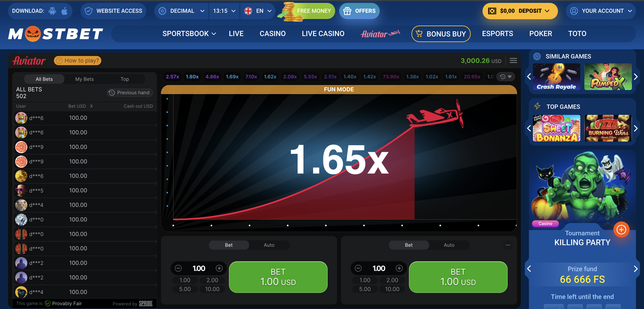Decrease left bet amount with minus icon

pos(178,268)
